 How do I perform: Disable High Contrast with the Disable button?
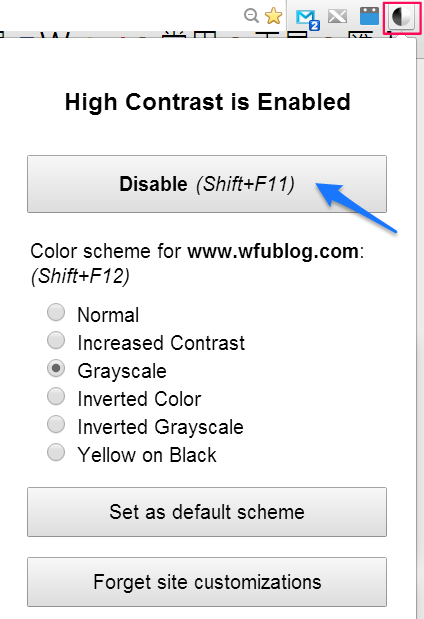(x=207, y=184)
